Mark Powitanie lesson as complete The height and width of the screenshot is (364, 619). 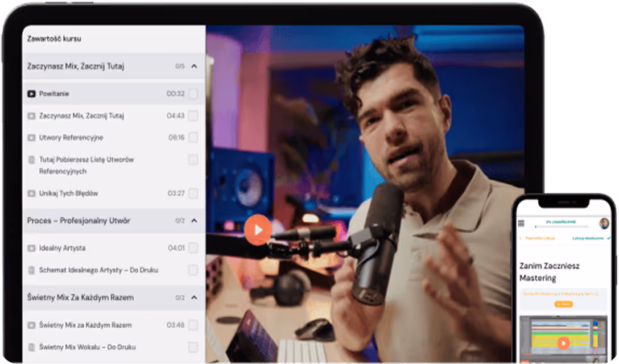(193, 94)
